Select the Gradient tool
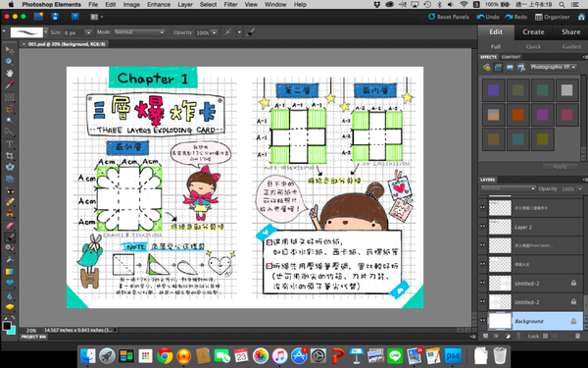 10,272
